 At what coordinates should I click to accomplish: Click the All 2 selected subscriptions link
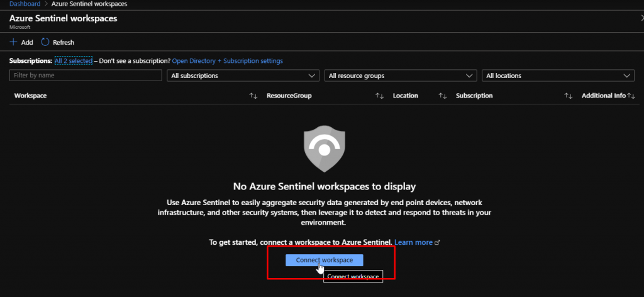pos(73,61)
